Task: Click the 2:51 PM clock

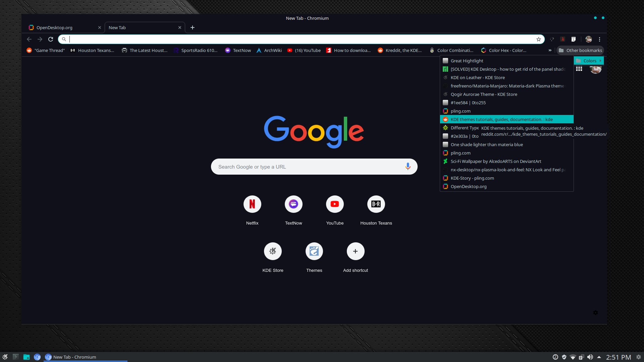Action: point(619,357)
